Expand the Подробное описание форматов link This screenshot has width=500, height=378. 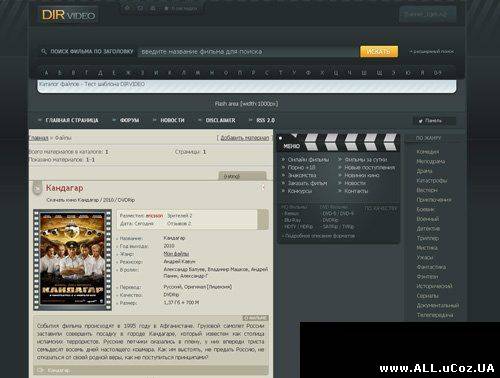(318, 236)
